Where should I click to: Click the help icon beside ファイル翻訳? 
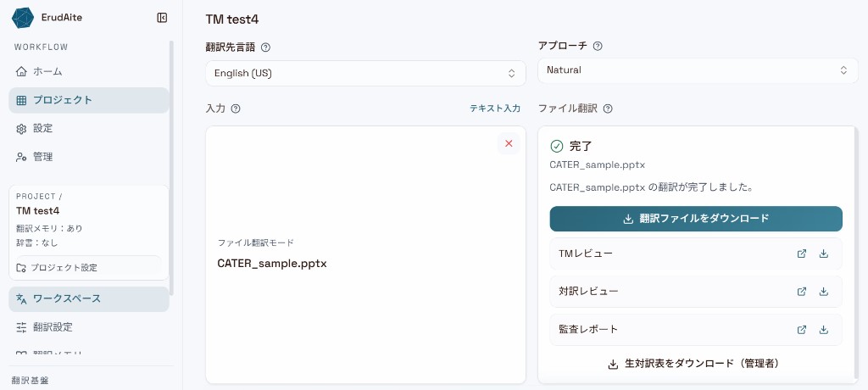click(x=607, y=109)
